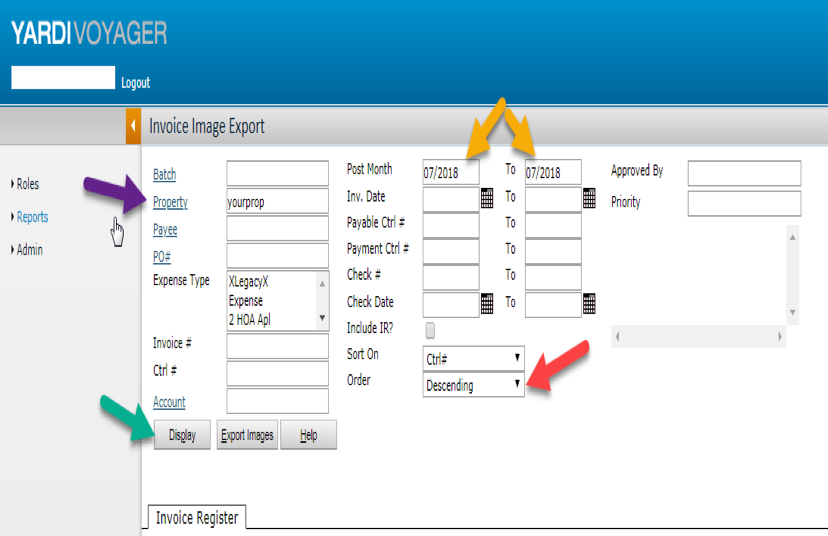This screenshot has height=536, width=828.
Task: Click the Display button
Action: click(x=182, y=435)
